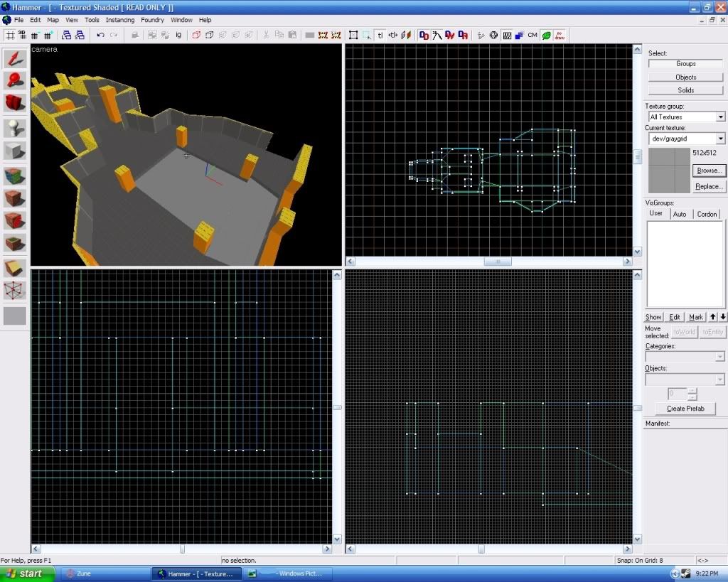
Task: Choose the Vertex Manipulation tool
Action: click(x=15, y=290)
